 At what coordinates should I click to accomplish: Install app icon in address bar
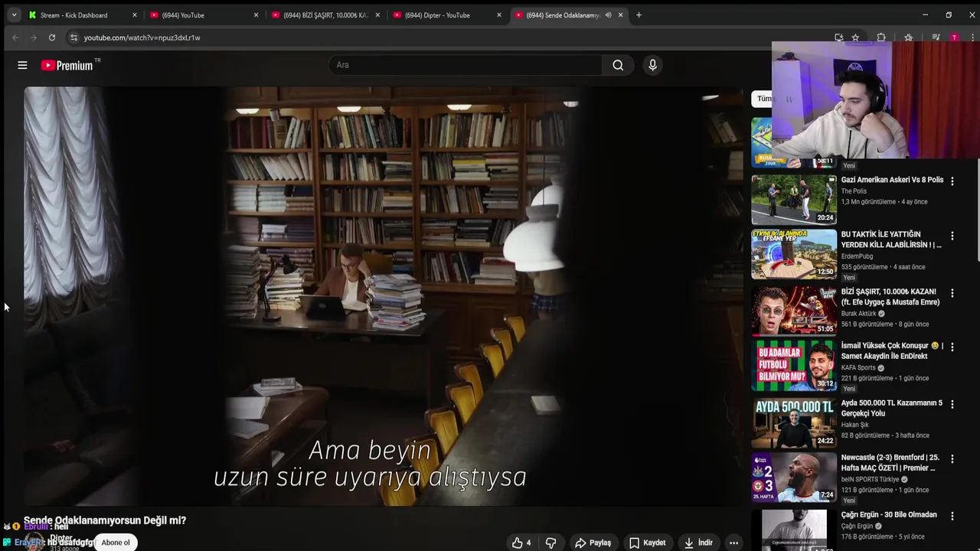839,37
